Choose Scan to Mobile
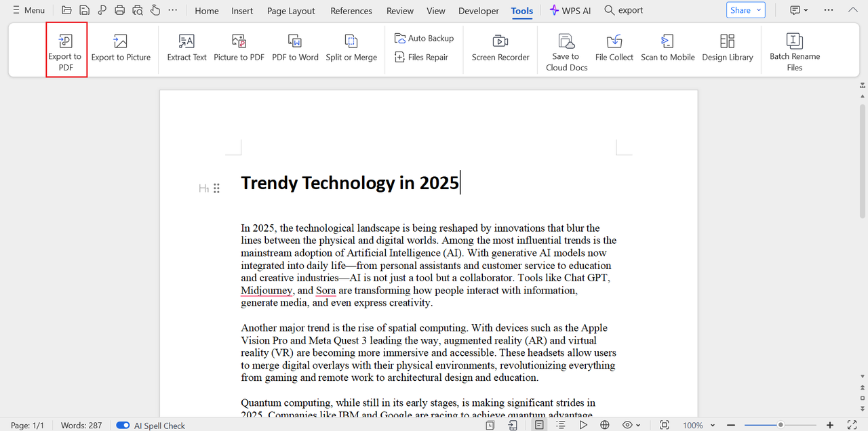 point(668,49)
